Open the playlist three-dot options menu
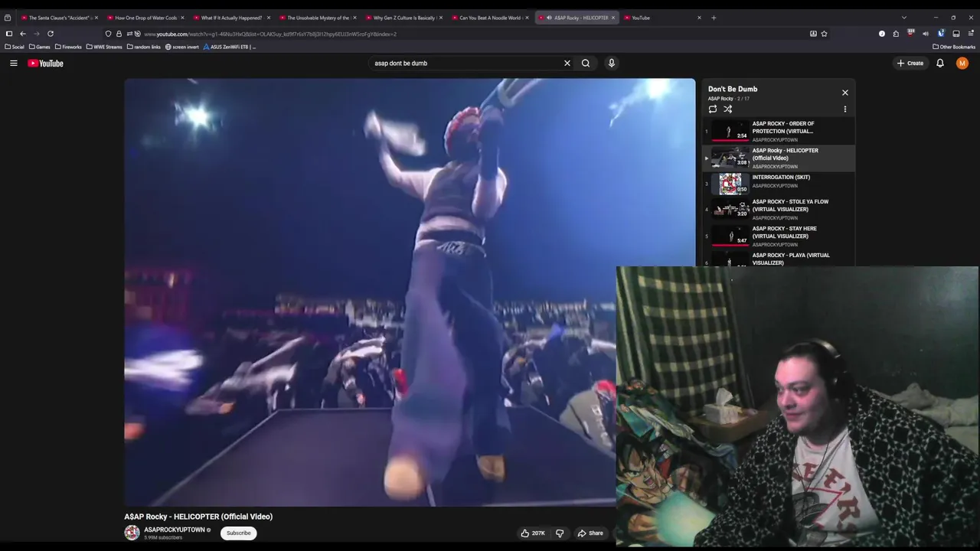Viewport: 980px width, 551px height. coord(845,109)
